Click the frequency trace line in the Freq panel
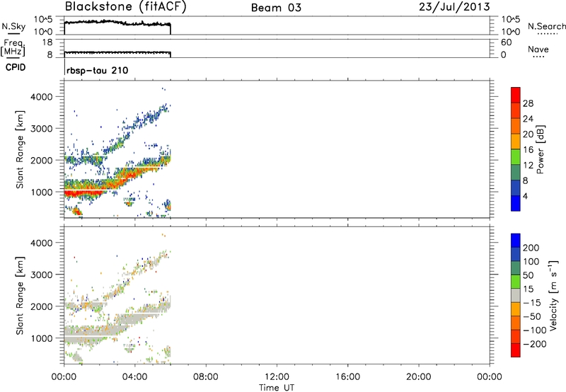The image size is (566, 392). tap(117, 52)
